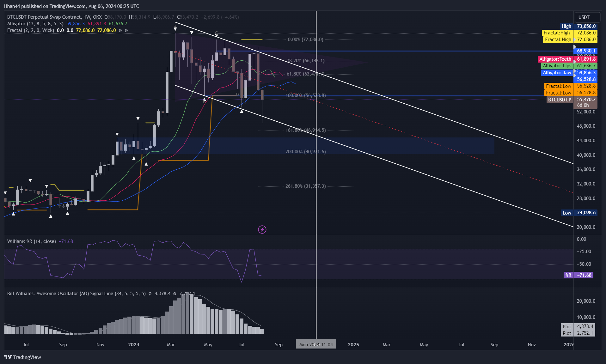Open the TradingView logo at bottom left
The image size is (606, 364).
pyautogui.click(x=23, y=357)
